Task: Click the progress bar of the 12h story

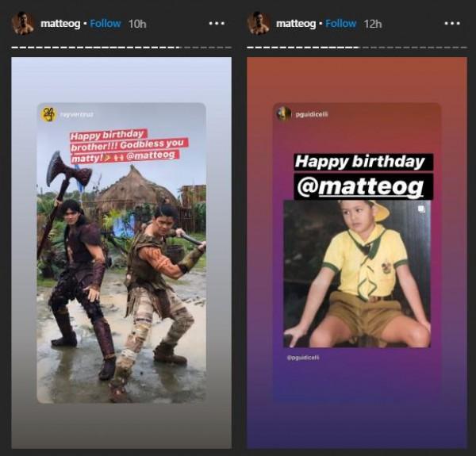Action: 357,47
